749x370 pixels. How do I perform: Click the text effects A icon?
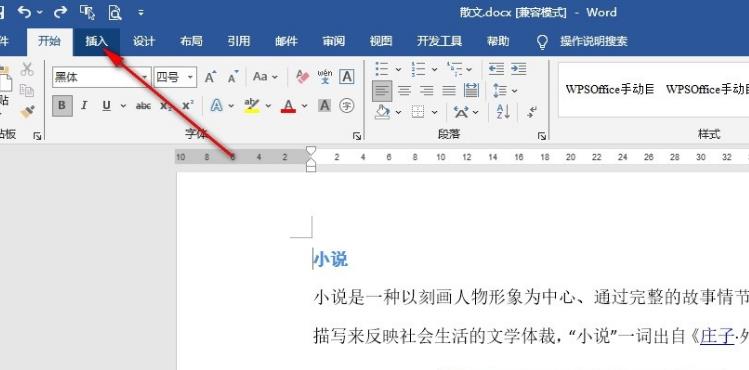click(216, 106)
